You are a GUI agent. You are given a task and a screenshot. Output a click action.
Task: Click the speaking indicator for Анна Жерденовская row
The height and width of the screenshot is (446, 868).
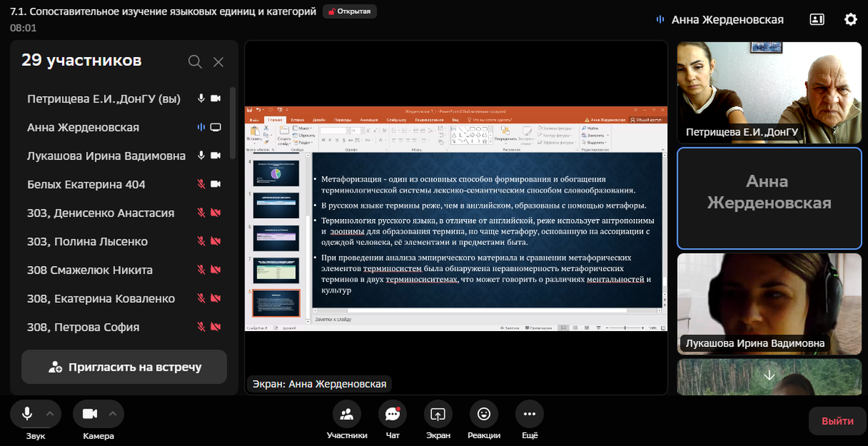[x=201, y=127]
